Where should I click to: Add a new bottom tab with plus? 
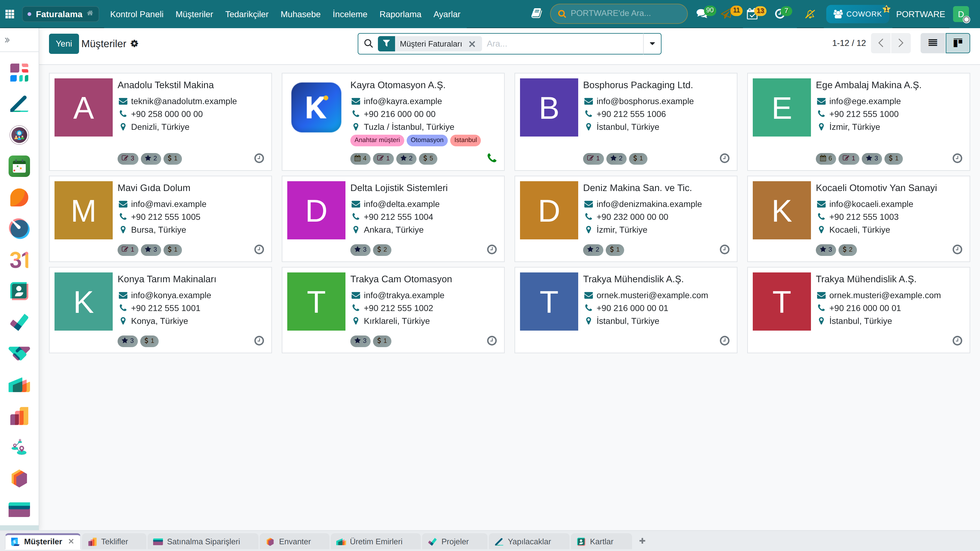pos(642,541)
